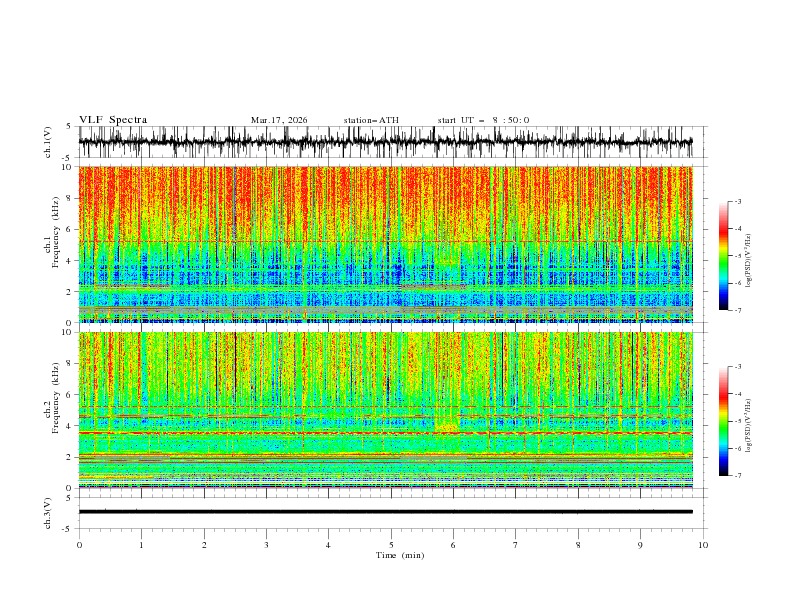The width and height of the screenshot is (792, 612).
Task: Click the '-7' label on the upper colorbar
Action: coord(737,310)
